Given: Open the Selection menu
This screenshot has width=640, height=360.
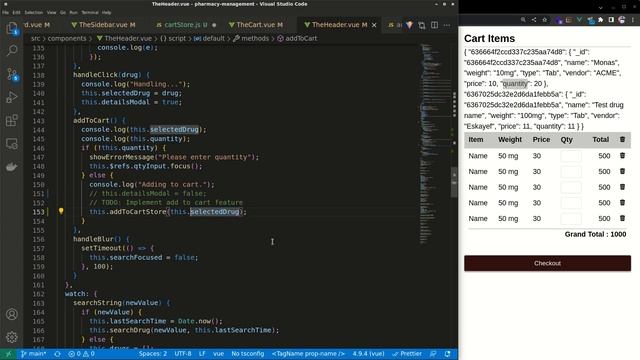Looking at the screenshot, I should click(x=33, y=13).
